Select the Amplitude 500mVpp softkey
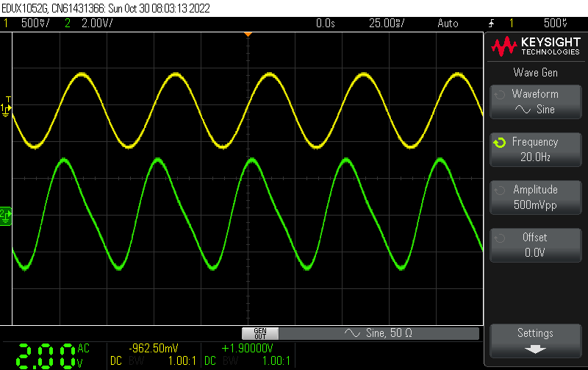588x370 pixels. coord(535,197)
